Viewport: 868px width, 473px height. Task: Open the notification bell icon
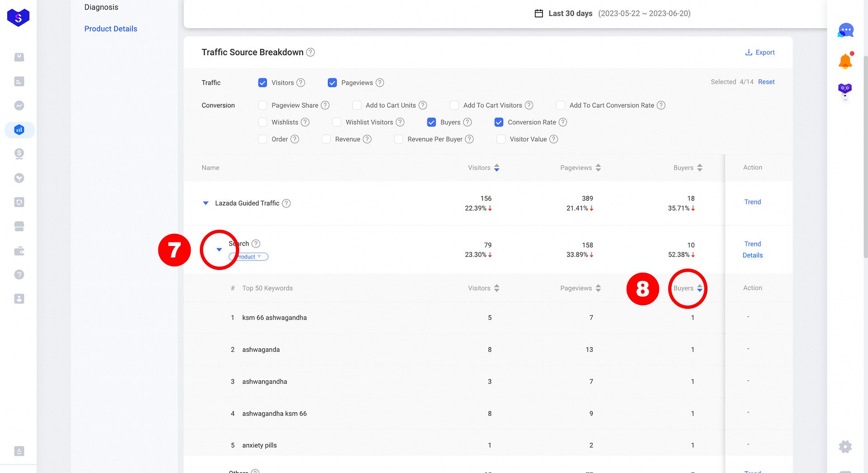(845, 61)
